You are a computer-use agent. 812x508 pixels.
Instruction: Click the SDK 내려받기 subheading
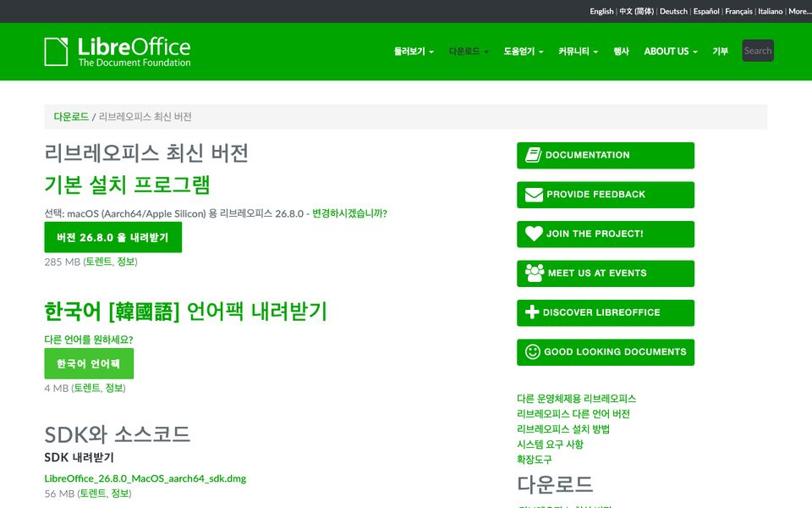(x=80, y=457)
